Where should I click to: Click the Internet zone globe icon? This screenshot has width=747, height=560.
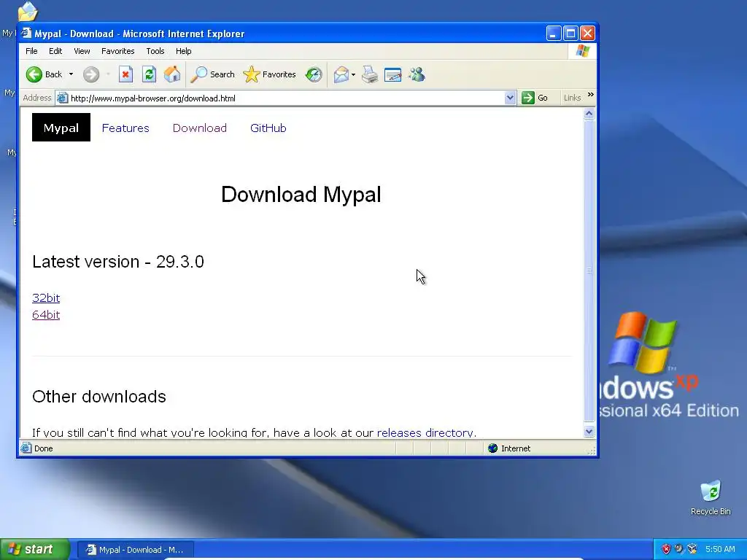(492, 448)
